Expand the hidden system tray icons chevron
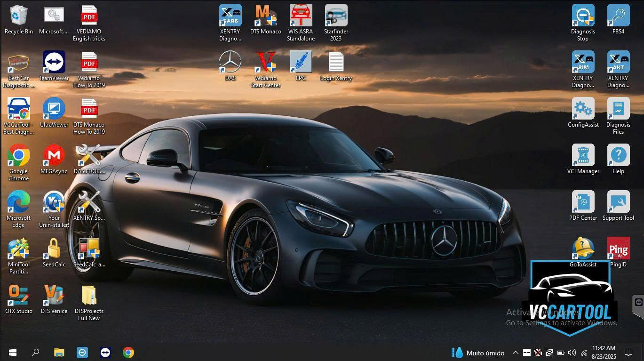Image resolution: width=644 pixels, height=361 pixels. click(516, 353)
